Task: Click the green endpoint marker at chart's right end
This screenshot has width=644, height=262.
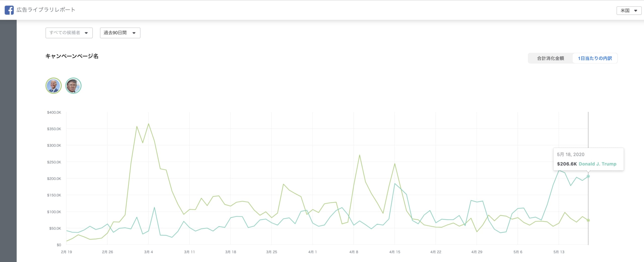Action: coord(588,220)
